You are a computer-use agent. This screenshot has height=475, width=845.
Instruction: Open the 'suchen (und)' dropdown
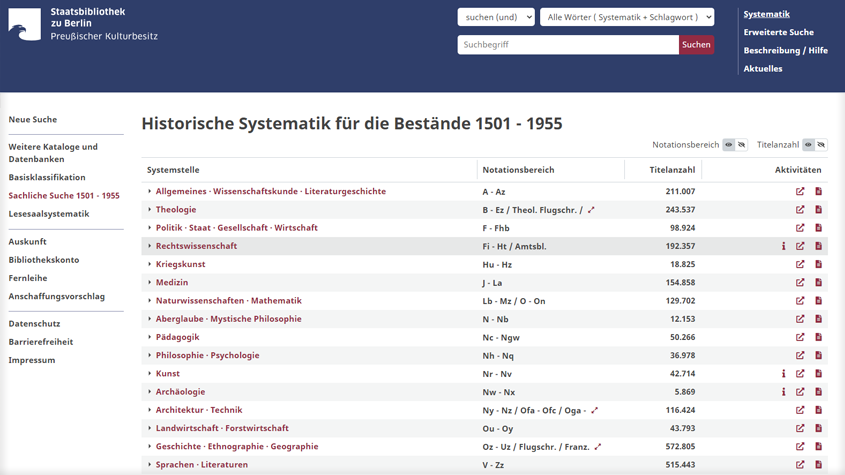(x=496, y=17)
